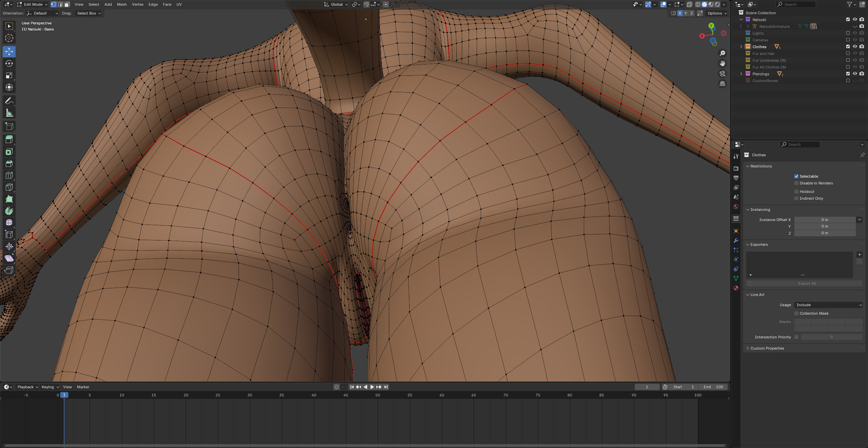868x448 pixels.
Task: Activate the Annotate pencil tool
Action: coord(9,101)
